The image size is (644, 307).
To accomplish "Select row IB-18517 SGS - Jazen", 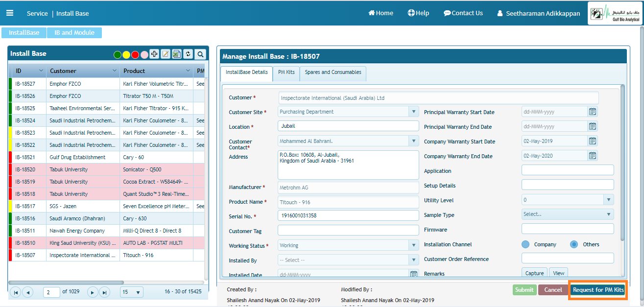I will pyautogui.click(x=106, y=206).
